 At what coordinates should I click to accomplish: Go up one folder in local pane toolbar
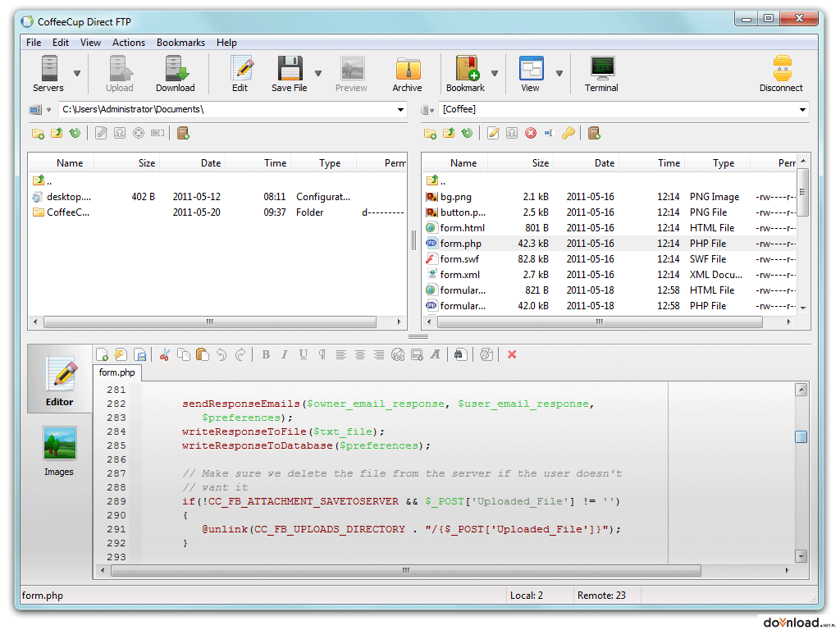57,134
